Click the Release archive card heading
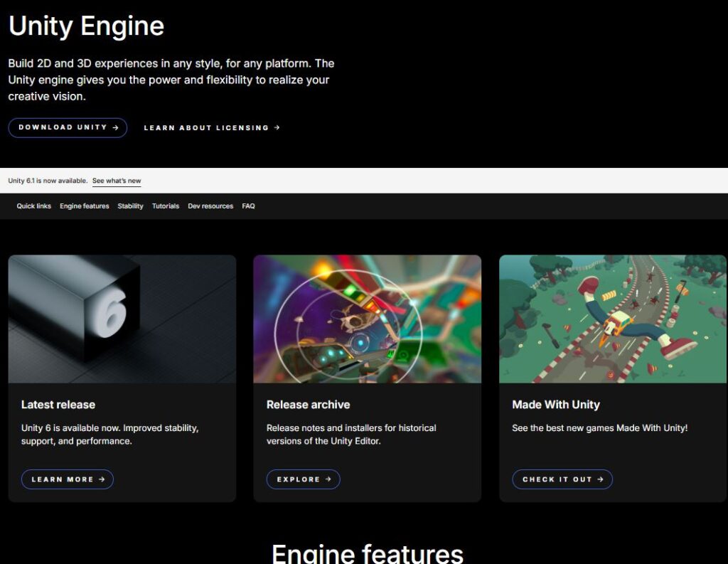The image size is (728, 564). [x=308, y=405]
